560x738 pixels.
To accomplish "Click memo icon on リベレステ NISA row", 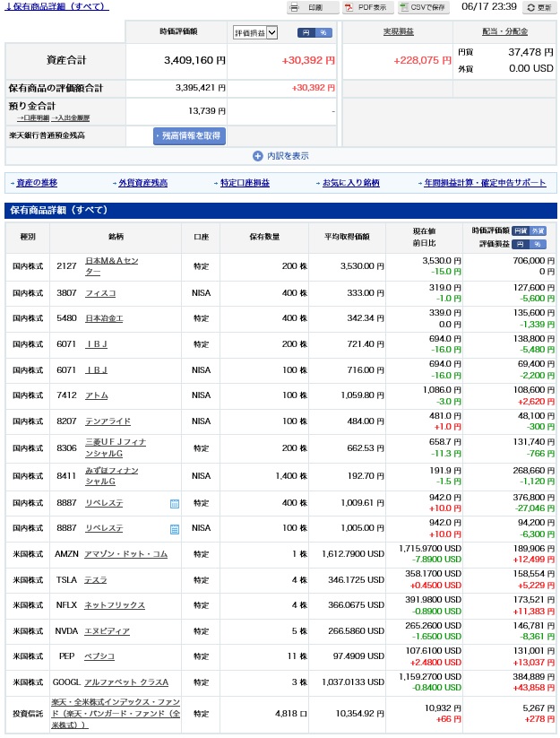I will 175,529.
